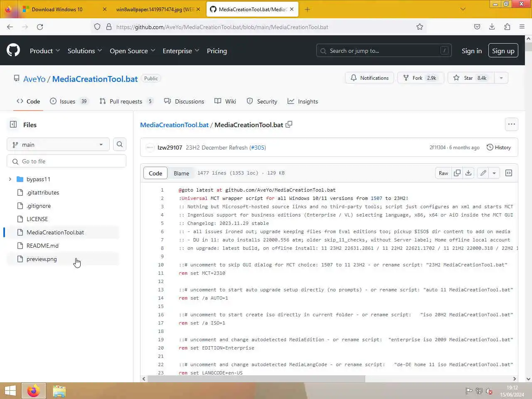532x399 pixels.
Task: Expand the Enterprise menu
Action: pos(181,51)
